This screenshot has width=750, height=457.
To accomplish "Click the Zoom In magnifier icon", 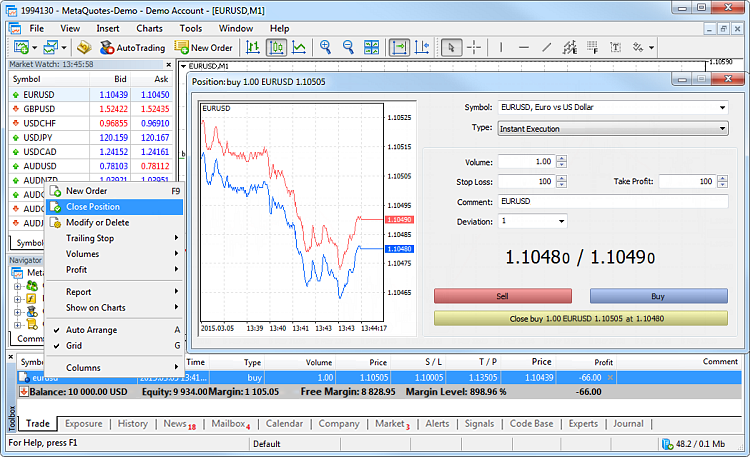I will pos(325,47).
